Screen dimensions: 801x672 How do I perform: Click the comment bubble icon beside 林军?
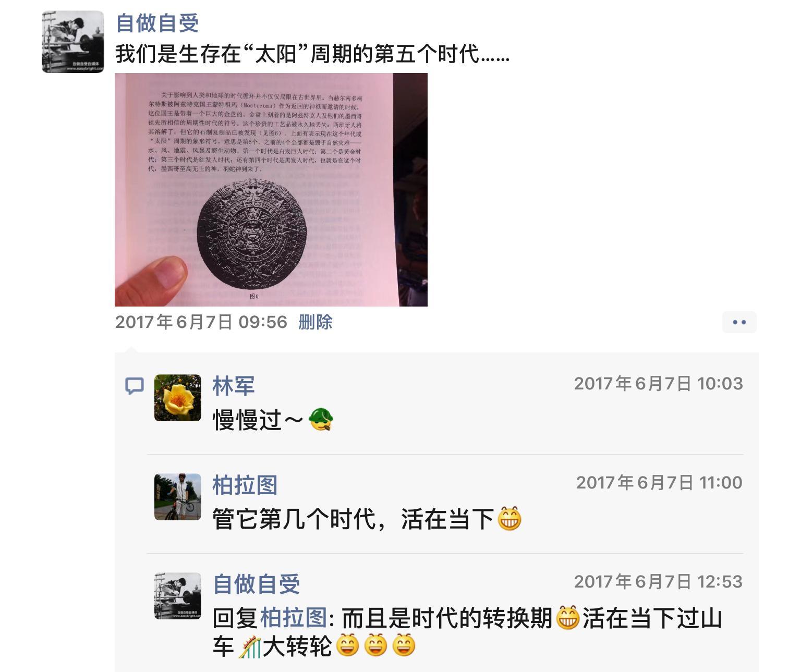[135, 386]
